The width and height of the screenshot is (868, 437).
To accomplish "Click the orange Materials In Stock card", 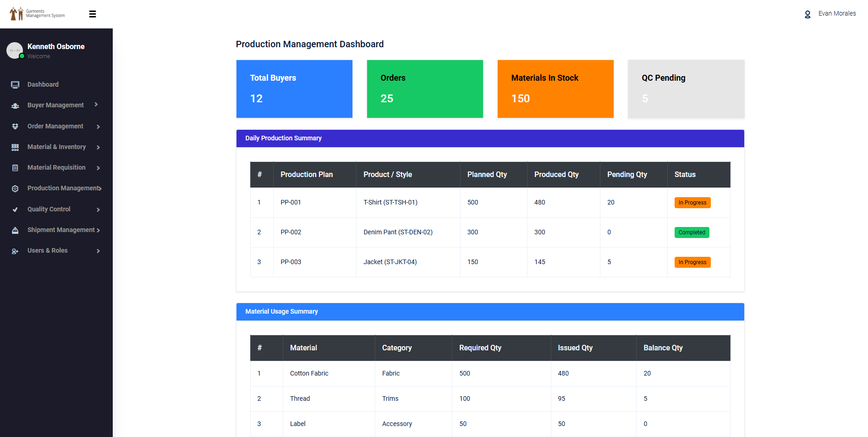I will 555,89.
